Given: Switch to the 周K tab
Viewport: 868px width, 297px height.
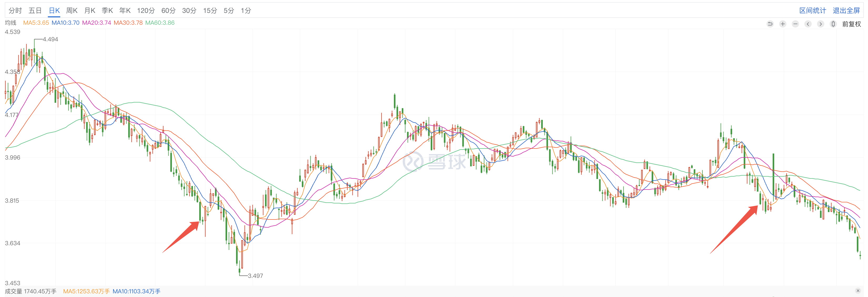Looking at the screenshot, I should [x=72, y=11].
